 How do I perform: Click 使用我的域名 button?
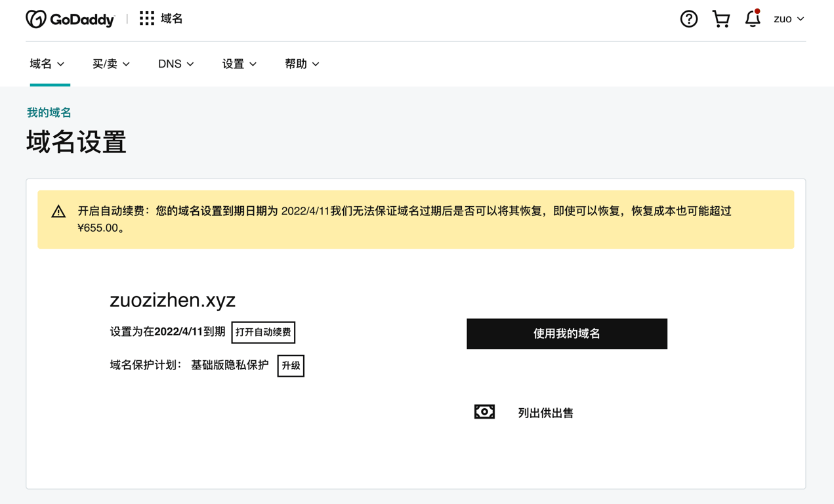(x=567, y=334)
